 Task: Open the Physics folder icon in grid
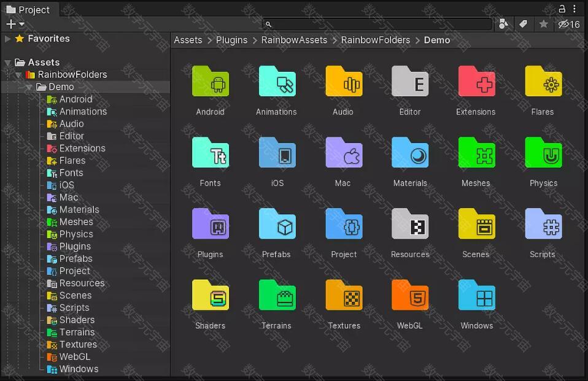pyautogui.click(x=543, y=153)
